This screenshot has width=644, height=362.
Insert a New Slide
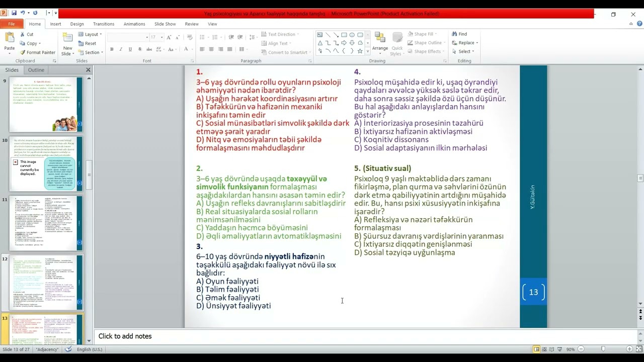tap(67, 43)
